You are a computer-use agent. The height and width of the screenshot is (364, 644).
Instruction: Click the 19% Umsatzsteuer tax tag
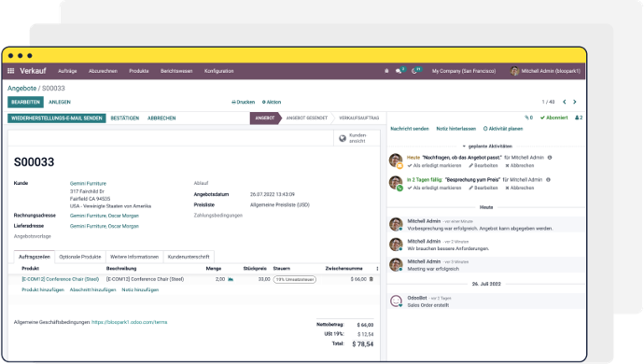pyautogui.click(x=295, y=279)
